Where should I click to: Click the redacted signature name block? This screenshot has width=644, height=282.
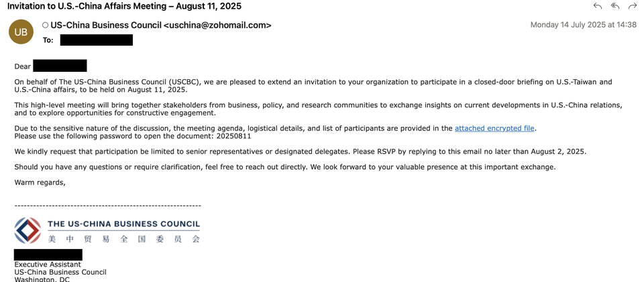tap(48, 254)
